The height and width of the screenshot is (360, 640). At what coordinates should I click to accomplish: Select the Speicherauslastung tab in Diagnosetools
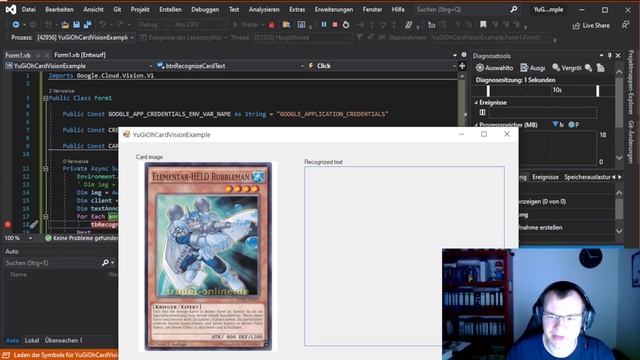(587, 177)
